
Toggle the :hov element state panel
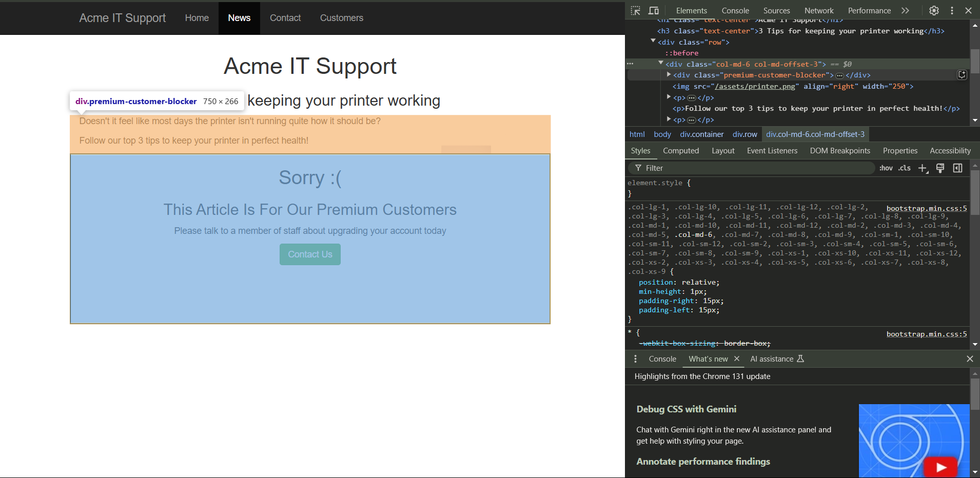[886, 168]
